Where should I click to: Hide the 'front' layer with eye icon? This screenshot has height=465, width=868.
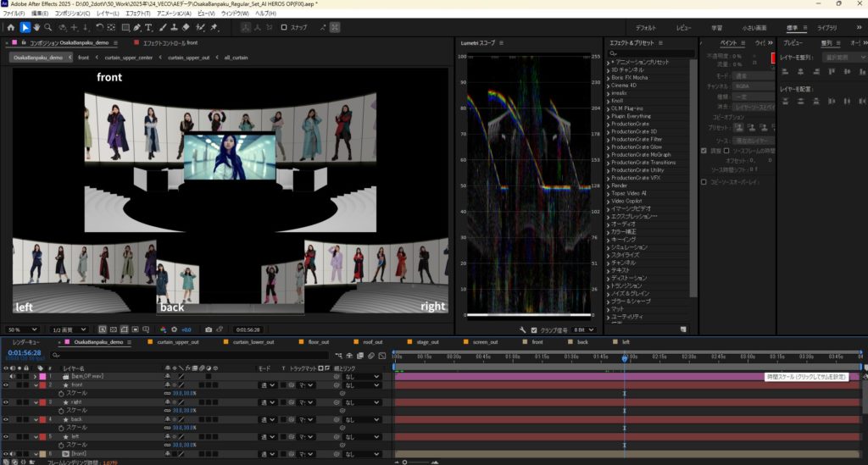pos(6,385)
